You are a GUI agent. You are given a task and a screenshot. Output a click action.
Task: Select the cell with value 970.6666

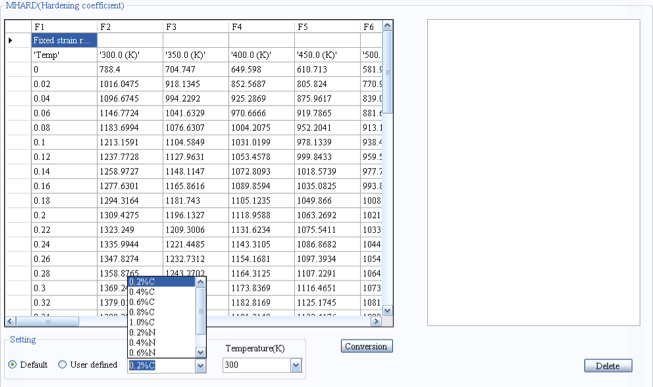262,113
